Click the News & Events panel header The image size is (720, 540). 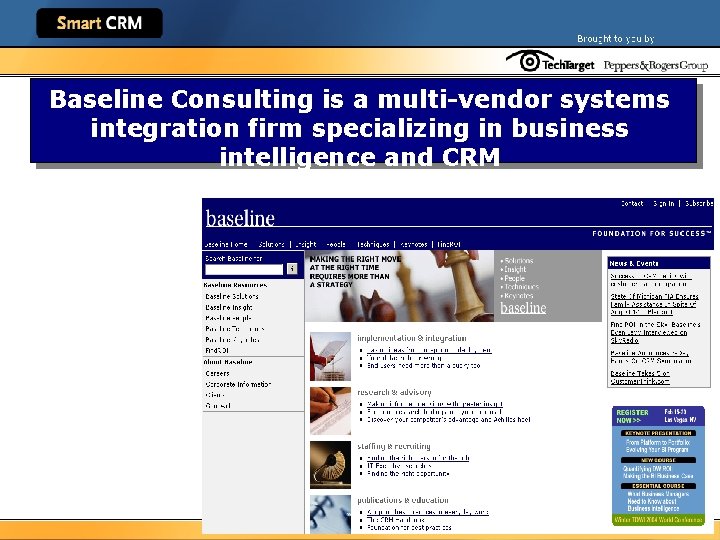658,264
